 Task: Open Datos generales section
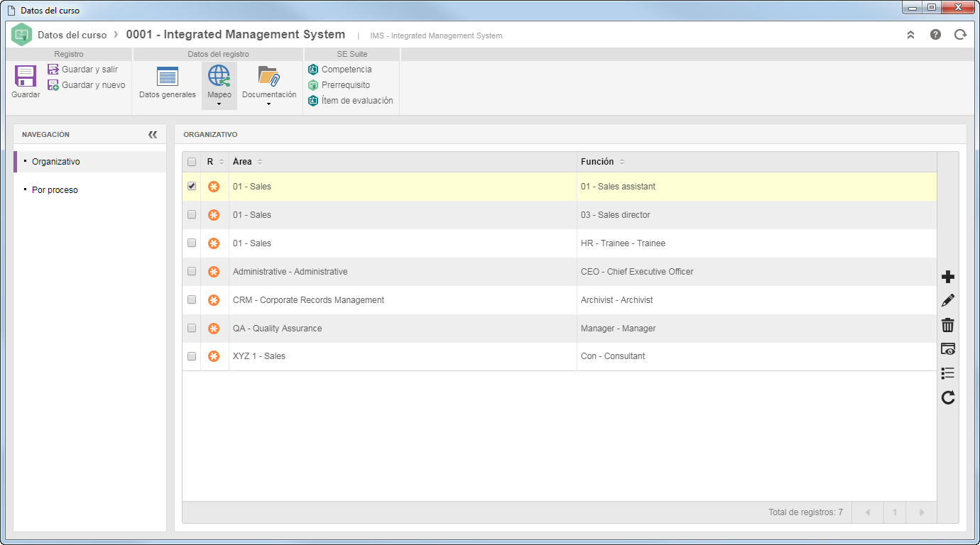tap(168, 82)
